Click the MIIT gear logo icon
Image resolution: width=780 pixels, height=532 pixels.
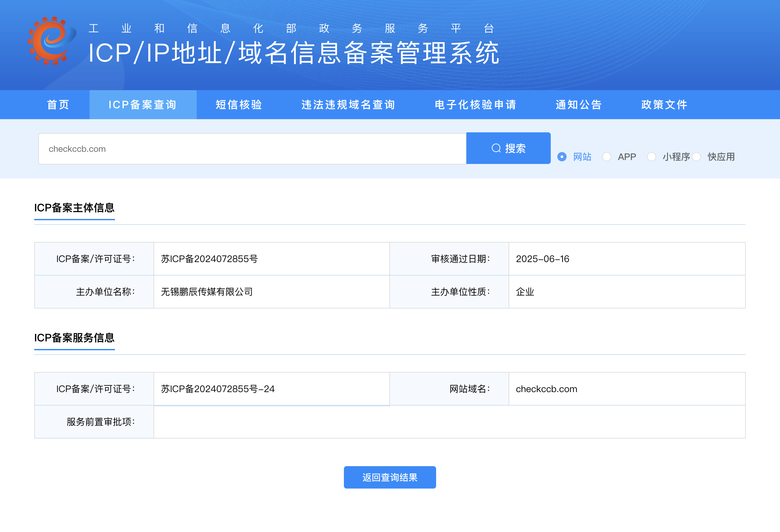tap(51, 40)
